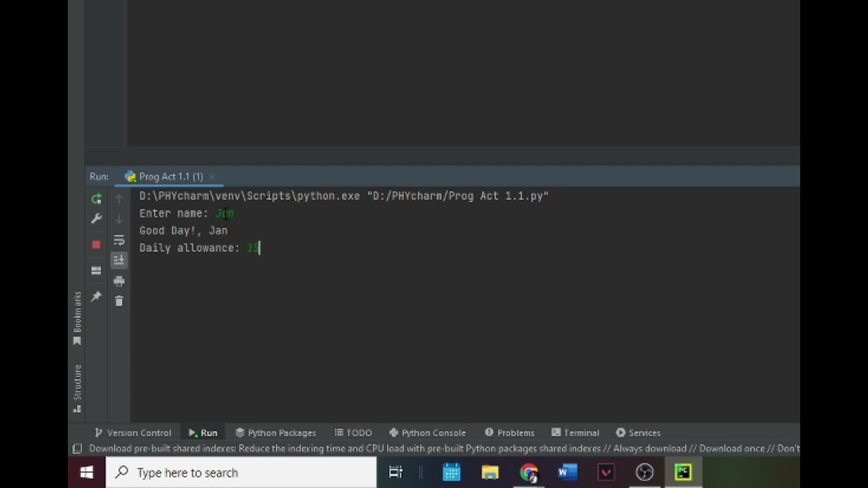Screen dimensions: 868x488
Task: Open the Calendar app from taskbar
Action: click(x=452, y=472)
